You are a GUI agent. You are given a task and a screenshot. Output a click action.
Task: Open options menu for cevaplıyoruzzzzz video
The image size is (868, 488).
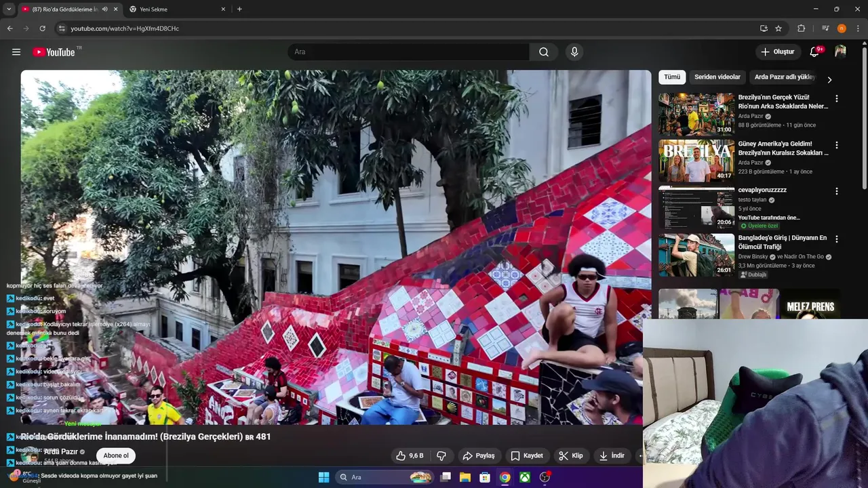(x=836, y=192)
